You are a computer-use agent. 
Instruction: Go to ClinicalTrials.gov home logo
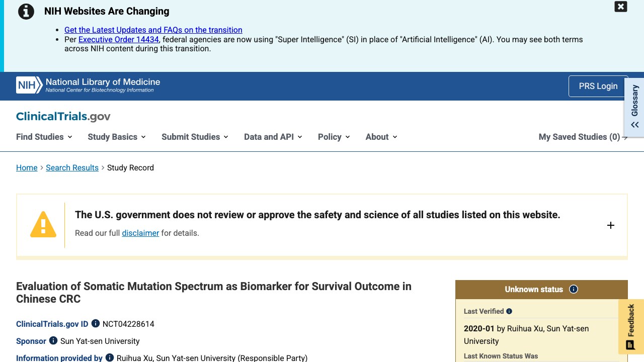(x=63, y=116)
